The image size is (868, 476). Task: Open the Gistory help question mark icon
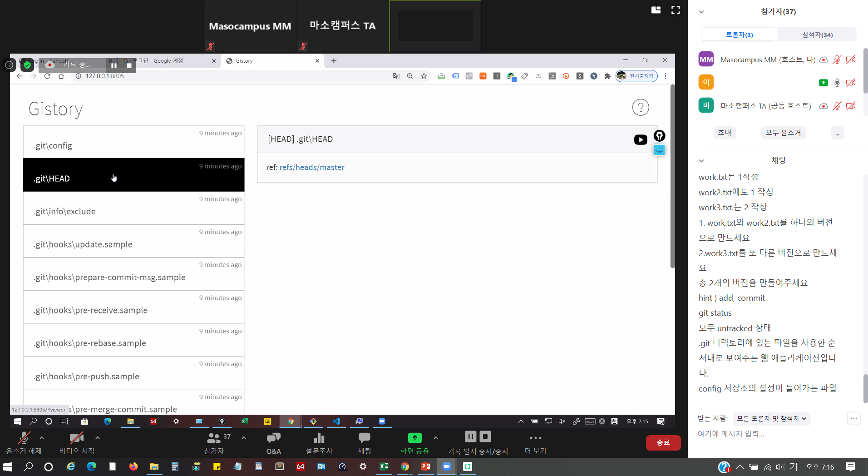[x=641, y=108]
